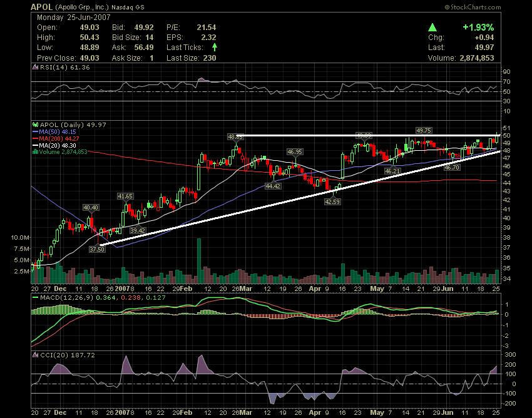Click the Last Size value 230
Screen dimensions: 532x418
pos(210,58)
